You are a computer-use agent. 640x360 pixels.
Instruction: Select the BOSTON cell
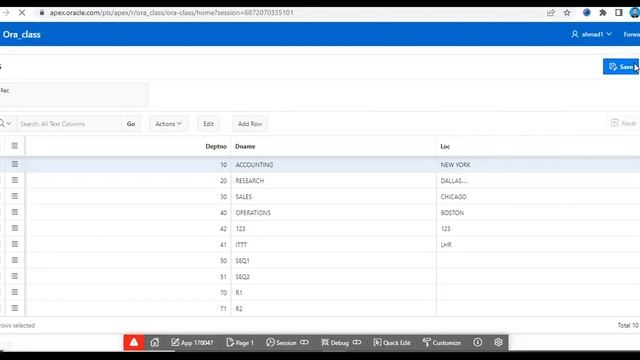[x=538, y=213]
